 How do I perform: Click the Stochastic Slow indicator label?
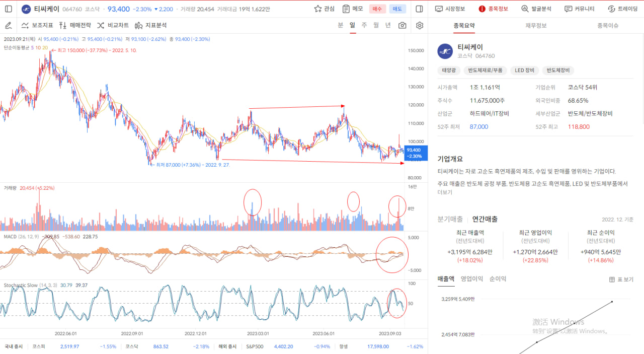click(30, 285)
